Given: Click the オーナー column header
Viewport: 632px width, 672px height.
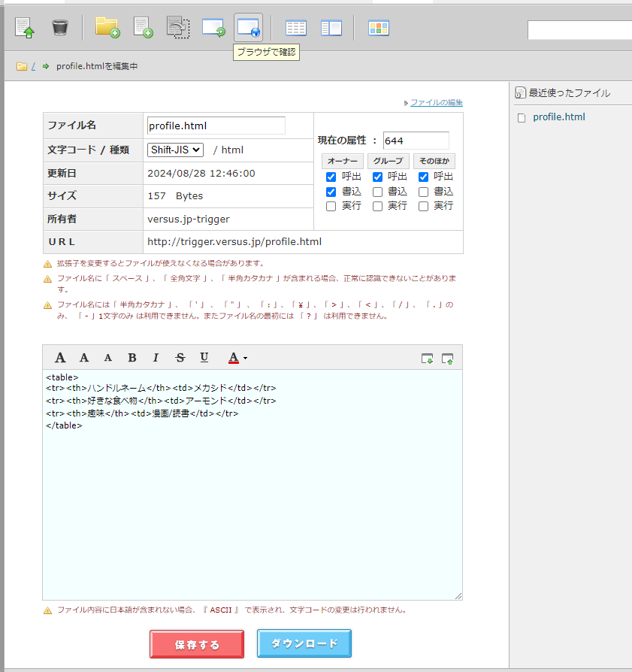Looking at the screenshot, I should coord(343,161).
